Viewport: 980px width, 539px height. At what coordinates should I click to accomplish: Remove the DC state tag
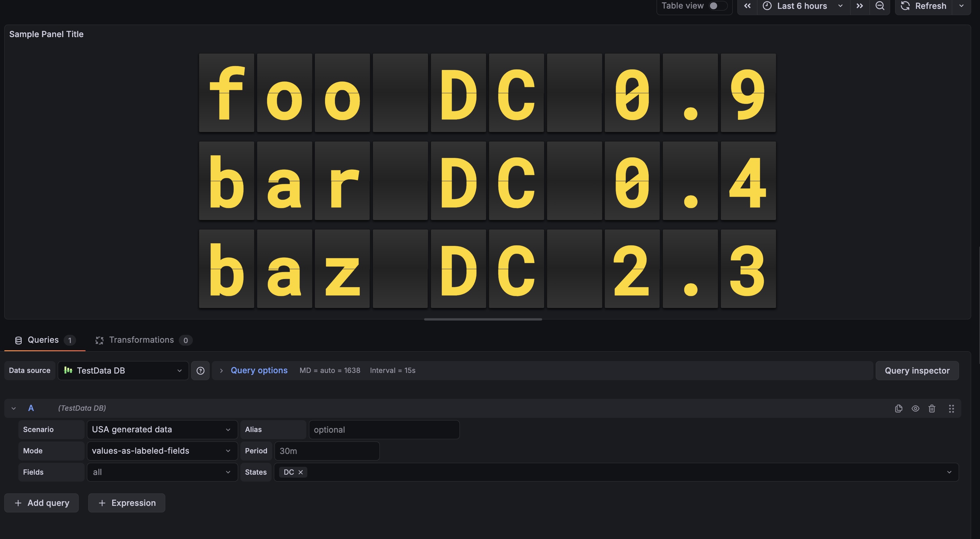(x=300, y=472)
